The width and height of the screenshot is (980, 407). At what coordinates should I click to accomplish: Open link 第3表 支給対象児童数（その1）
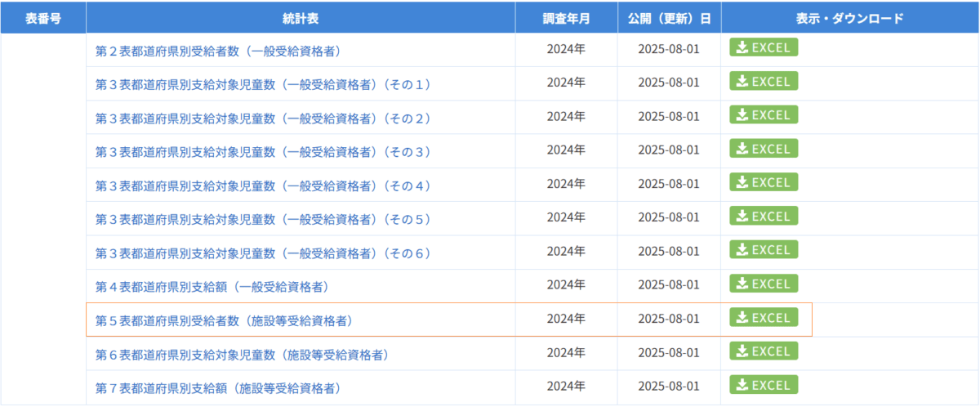[263, 84]
